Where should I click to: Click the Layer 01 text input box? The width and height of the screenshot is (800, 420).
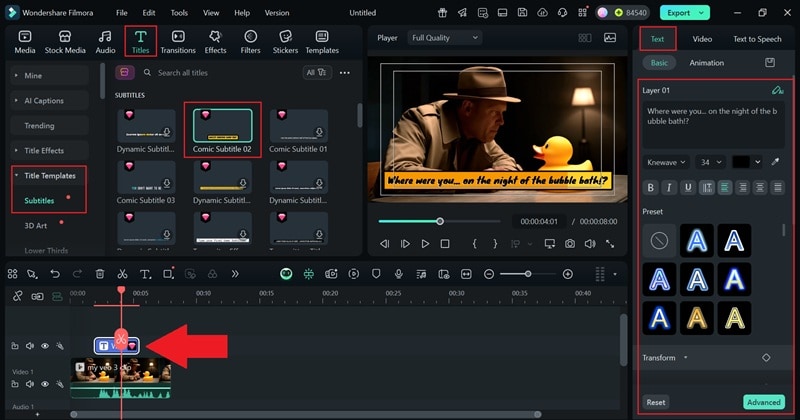[x=713, y=126]
